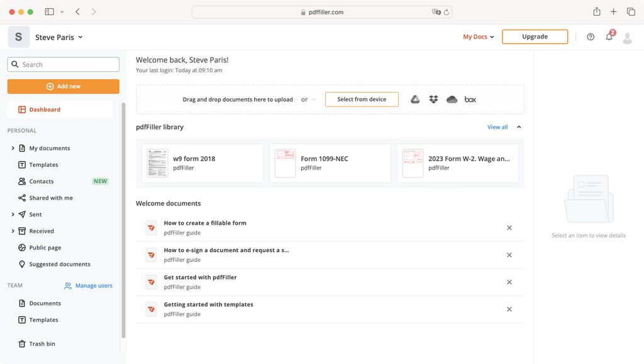Open the My Docs dropdown
This screenshot has width=644, height=364.
478,37
